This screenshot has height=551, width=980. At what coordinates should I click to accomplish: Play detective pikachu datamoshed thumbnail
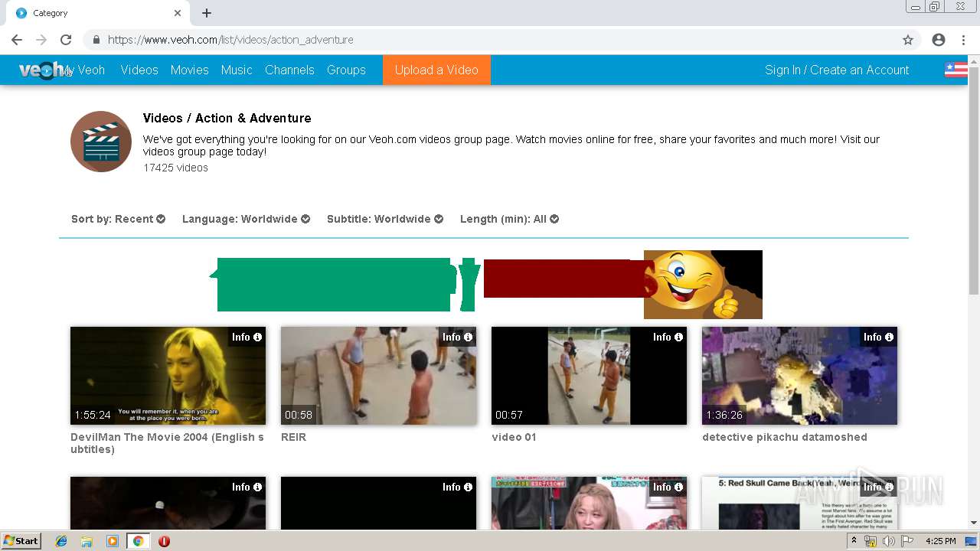point(799,376)
